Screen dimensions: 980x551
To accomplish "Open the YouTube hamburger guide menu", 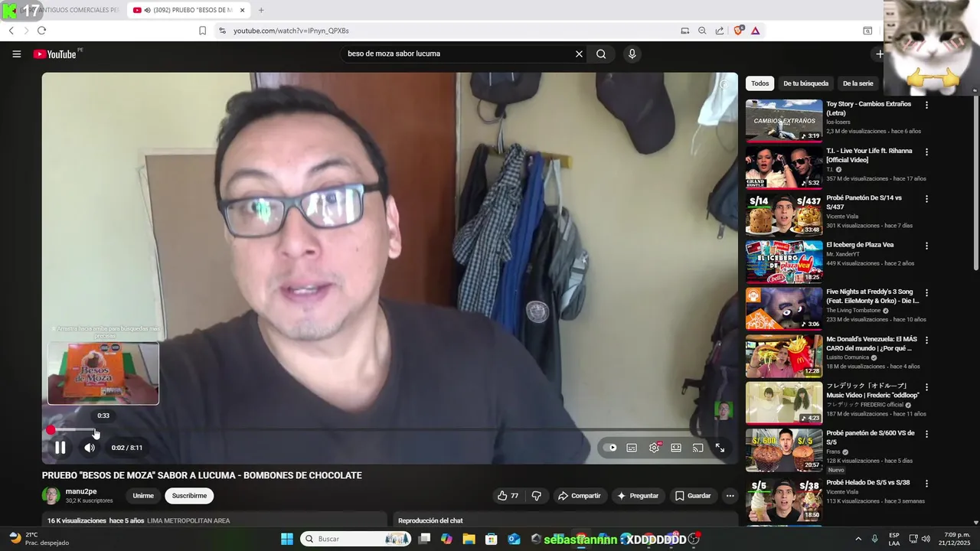I will [x=16, y=54].
